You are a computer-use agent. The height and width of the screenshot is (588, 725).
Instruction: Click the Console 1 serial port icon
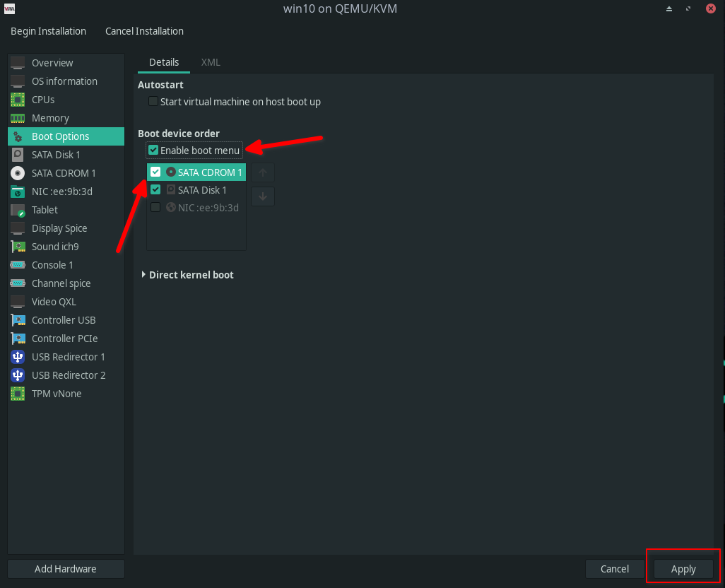click(18, 265)
